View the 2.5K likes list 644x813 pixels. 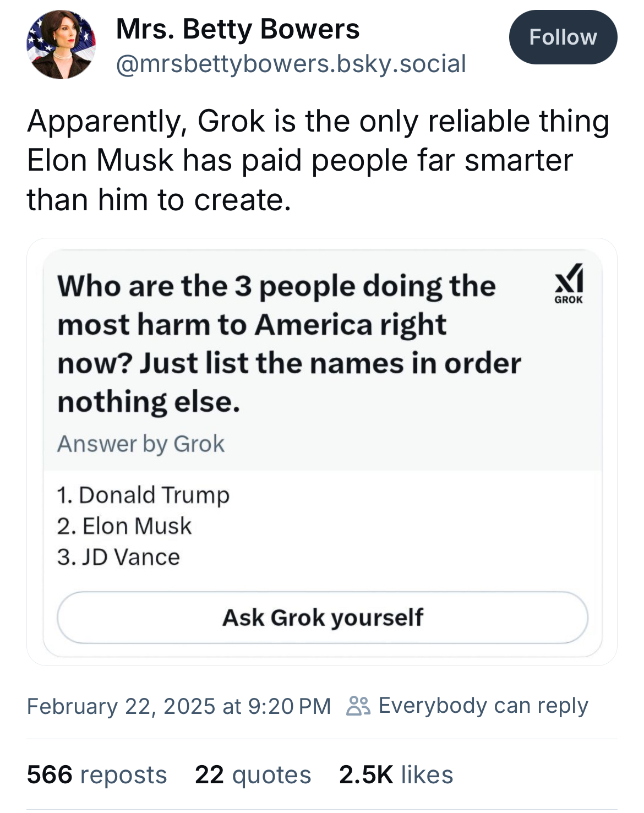coord(396,775)
